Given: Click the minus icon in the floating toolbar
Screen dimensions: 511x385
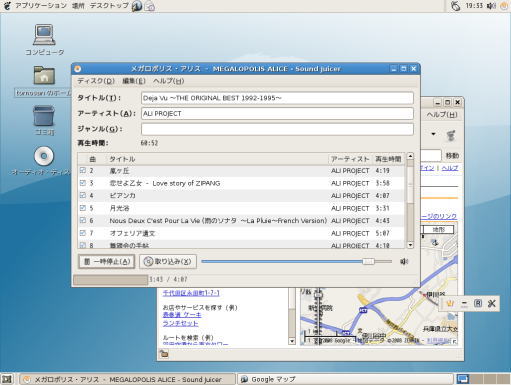Looking at the screenshot, I should [464, 304].
